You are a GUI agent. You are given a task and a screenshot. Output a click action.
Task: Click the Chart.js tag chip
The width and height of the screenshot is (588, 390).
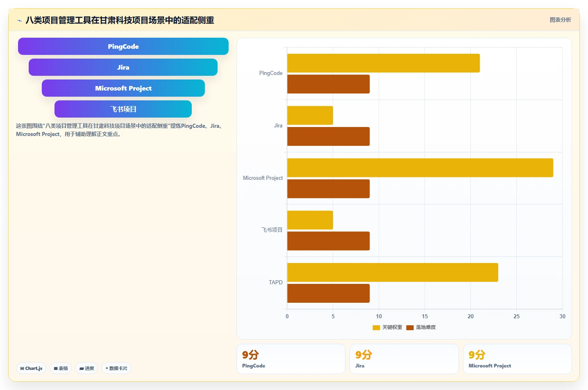coord(31,368)
